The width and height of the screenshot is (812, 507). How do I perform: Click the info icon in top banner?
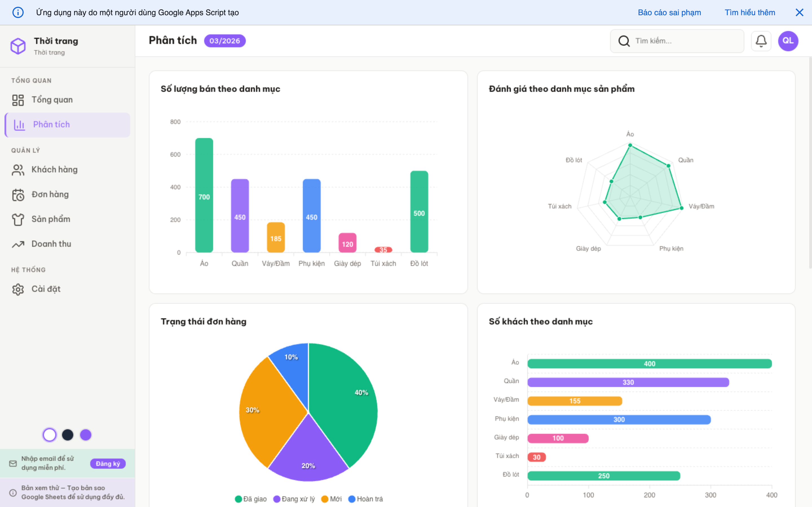[18, 12]
